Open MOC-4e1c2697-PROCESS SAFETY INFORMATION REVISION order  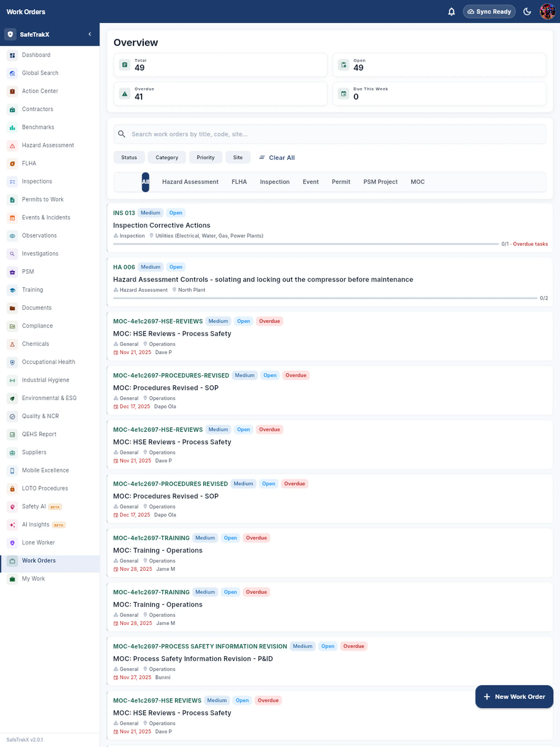[330, 661]
